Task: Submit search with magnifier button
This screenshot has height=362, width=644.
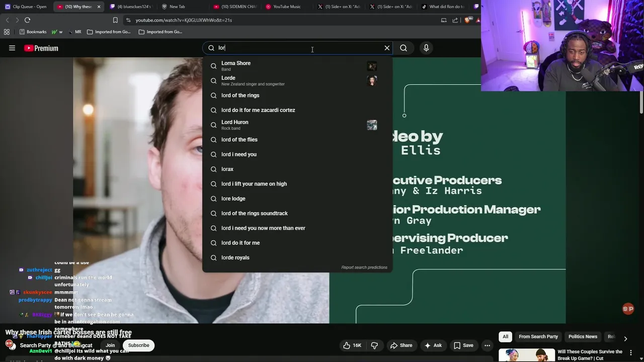Action: tap(404, 48)
